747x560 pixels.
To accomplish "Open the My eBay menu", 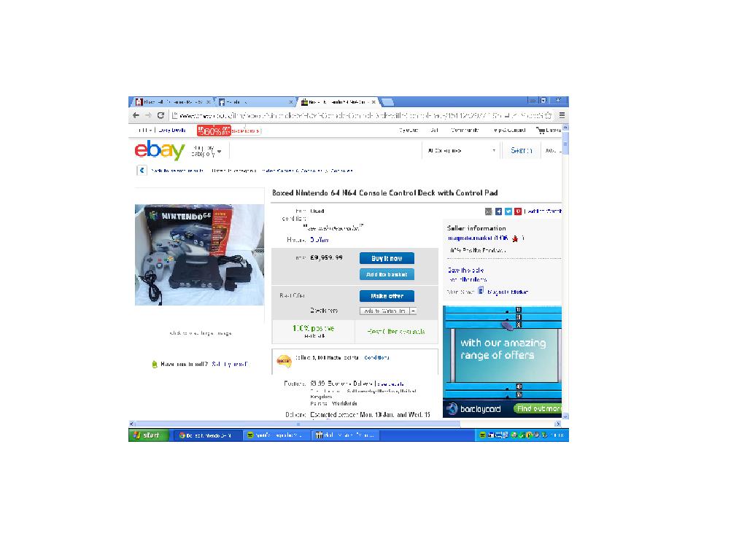I will click(x=409, y=130).
